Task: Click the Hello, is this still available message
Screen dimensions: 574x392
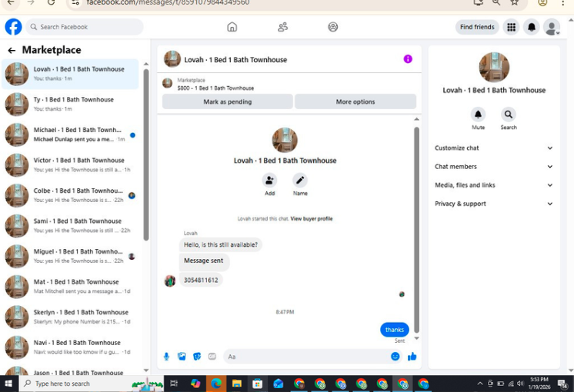Action: click(220, 245)
